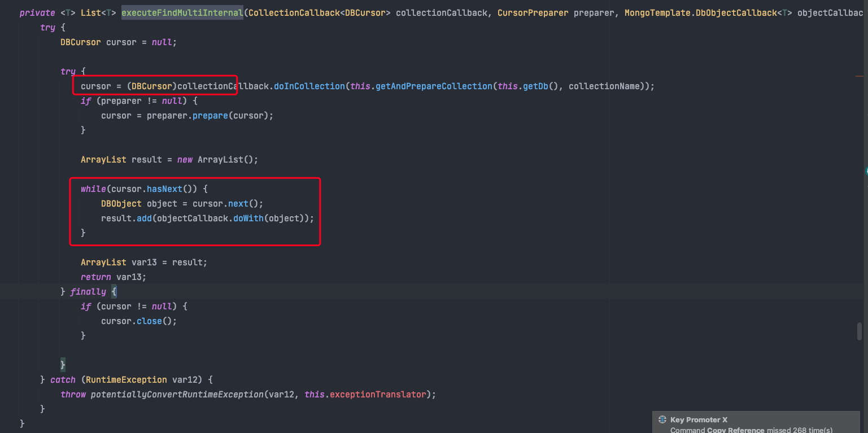Screen dimensions: 868x433
Task: Click the finally keyword
Action: (88, 292)
